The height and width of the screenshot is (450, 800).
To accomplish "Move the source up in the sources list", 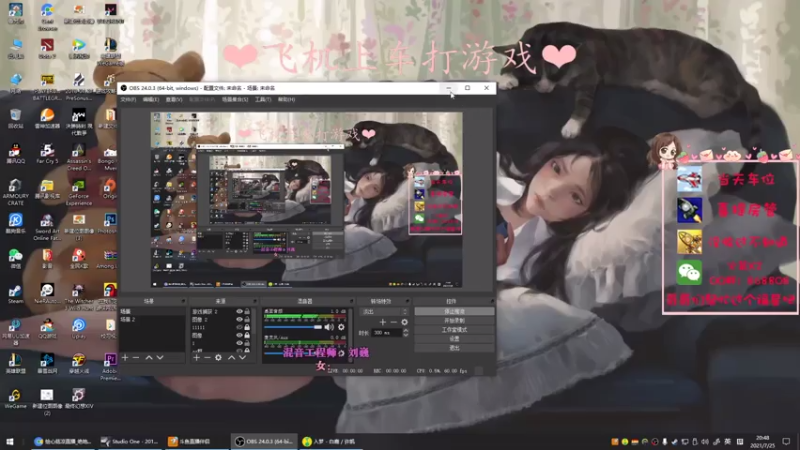I will click(x=231, y=358).
